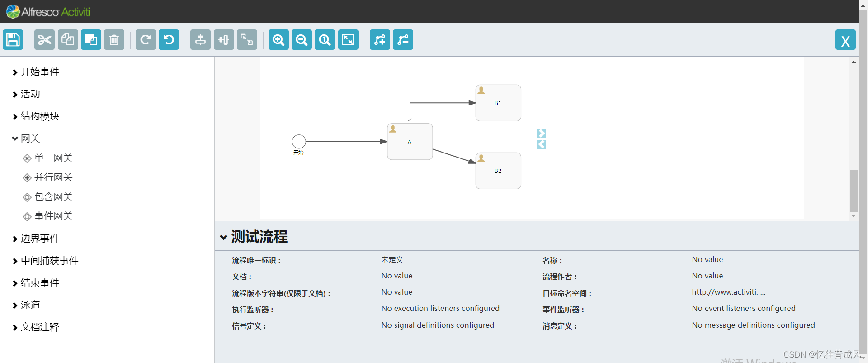Click the 事件监听器 label
The width and height of the screenshot is (868, 363).
(x=563, y=310)
